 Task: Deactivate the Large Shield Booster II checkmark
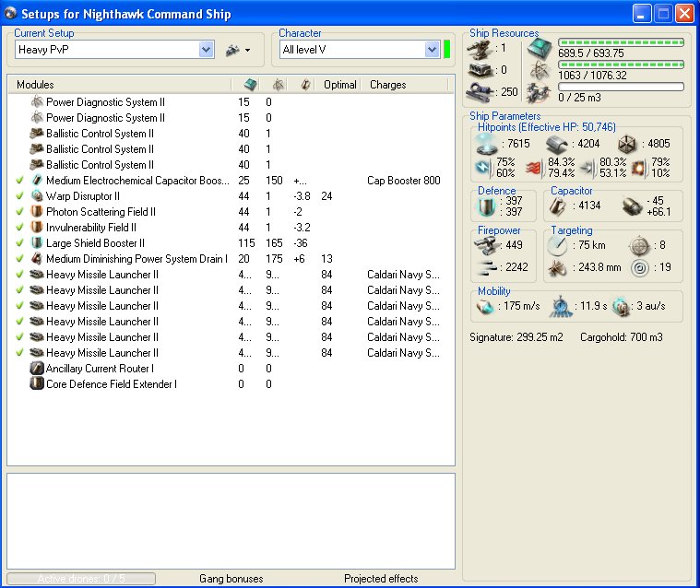[x=20, y=243]
